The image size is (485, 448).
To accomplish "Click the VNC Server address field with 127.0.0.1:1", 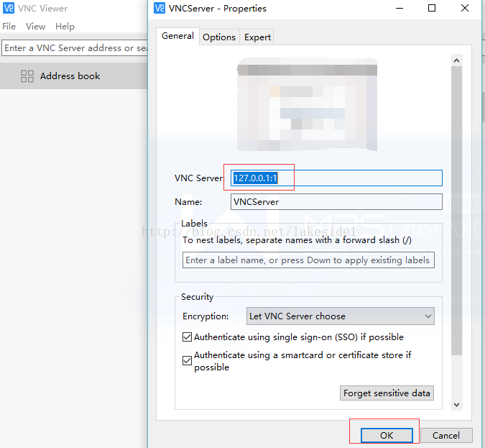I will (x=336, y=178).
